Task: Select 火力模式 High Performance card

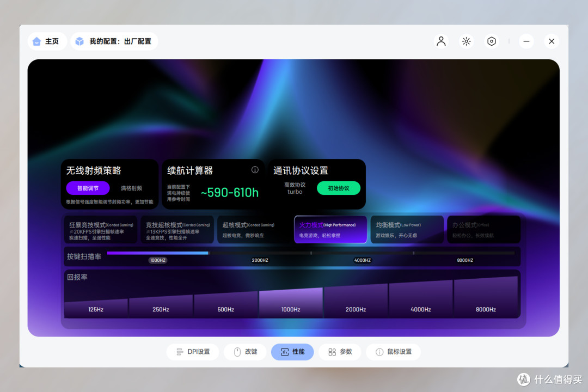Action: [x=330, y=230]
